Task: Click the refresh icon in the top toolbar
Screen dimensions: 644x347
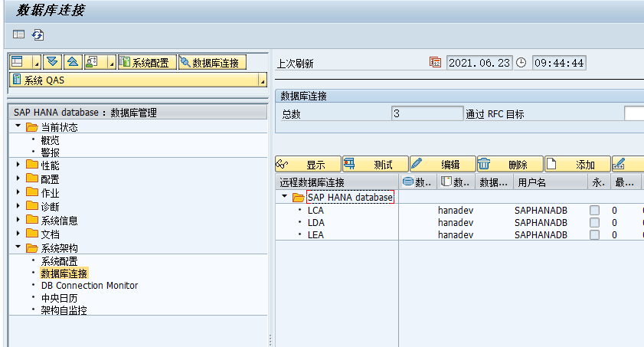Action: coord(38,35)
